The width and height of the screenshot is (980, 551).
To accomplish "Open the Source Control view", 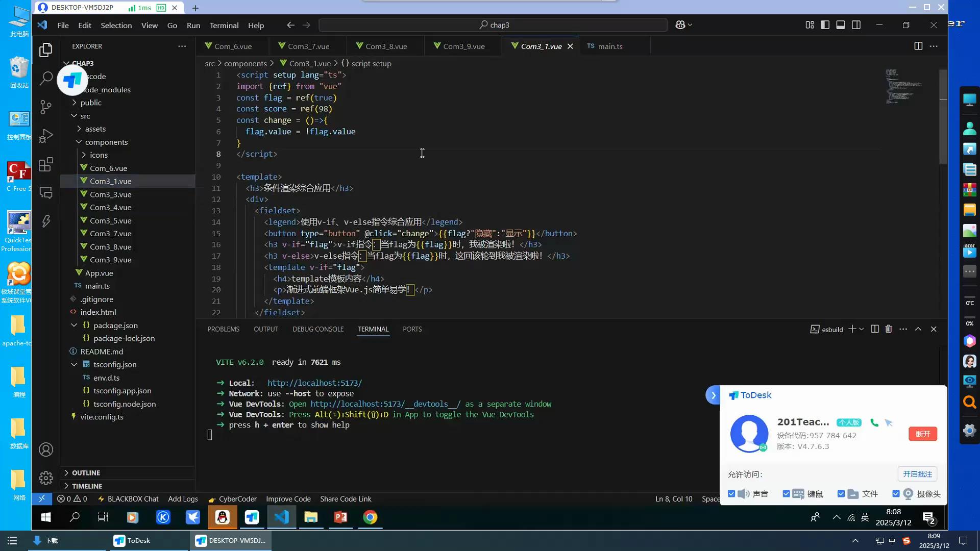I will [x=46, y=107].
